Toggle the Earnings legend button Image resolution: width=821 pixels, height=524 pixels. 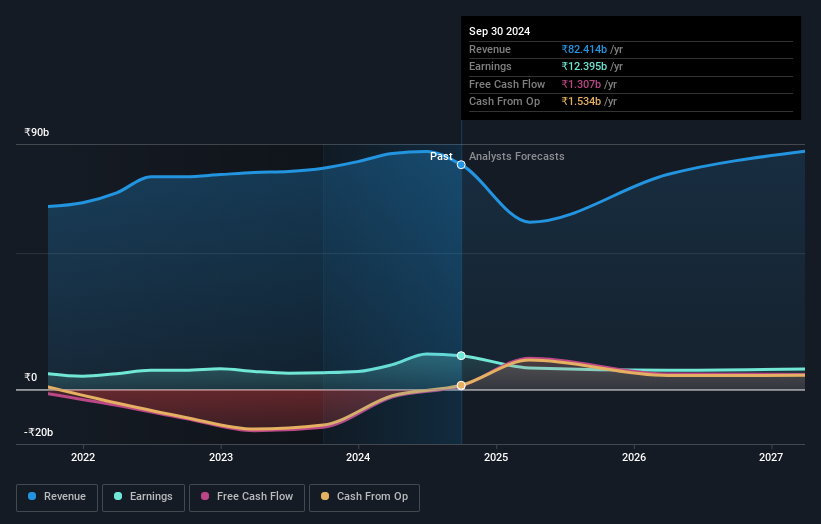click(143, 497)
